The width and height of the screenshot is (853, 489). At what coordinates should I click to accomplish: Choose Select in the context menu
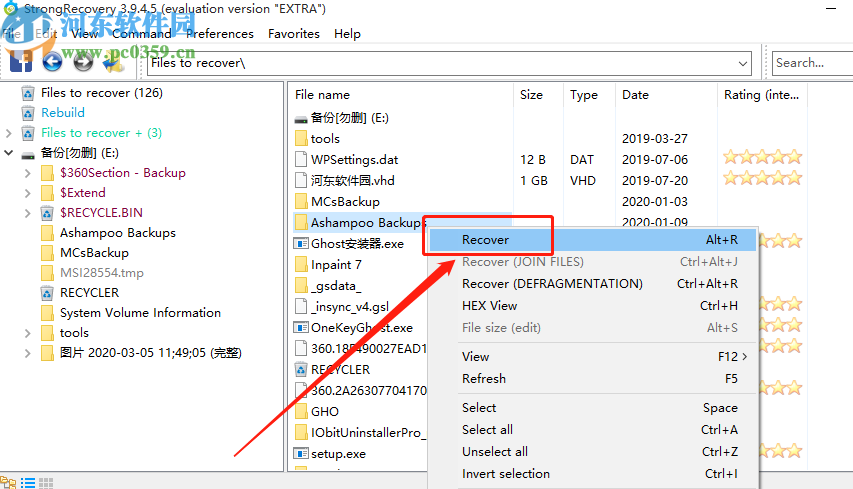click(593, 408)
